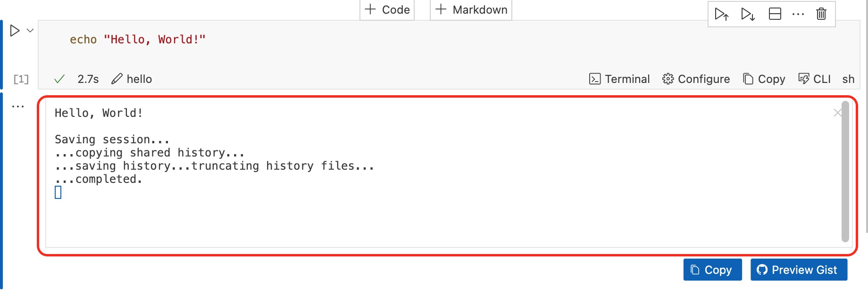The width and height of the screenshot is (868, 296).
Task: Add a new Code cell
Action: coord(387,10)
